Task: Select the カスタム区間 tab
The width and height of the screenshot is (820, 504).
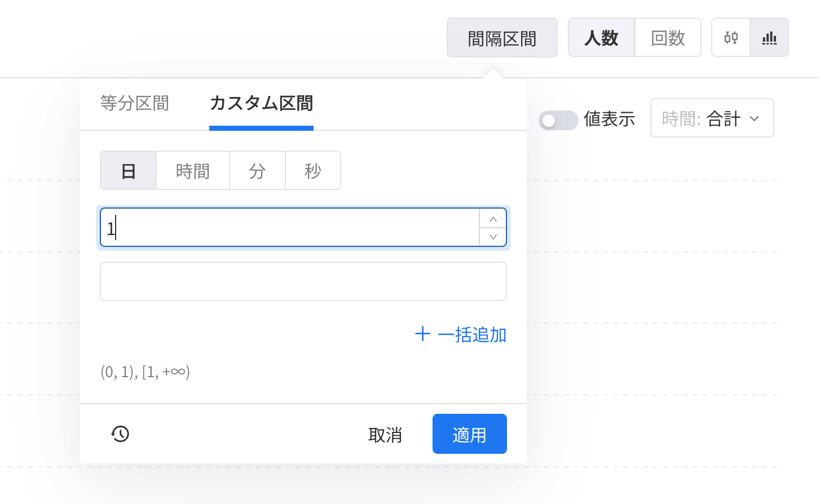Action: pyautogui.click(x=261, y=104)
